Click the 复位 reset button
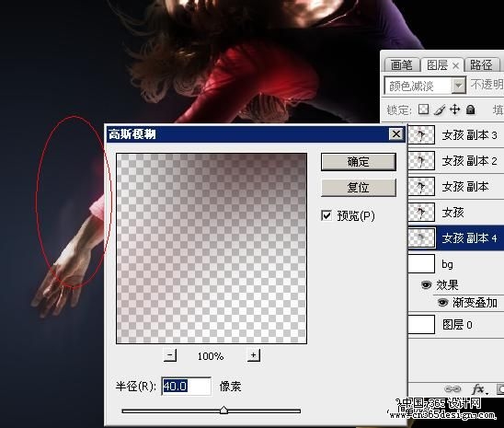 (359, 187)
